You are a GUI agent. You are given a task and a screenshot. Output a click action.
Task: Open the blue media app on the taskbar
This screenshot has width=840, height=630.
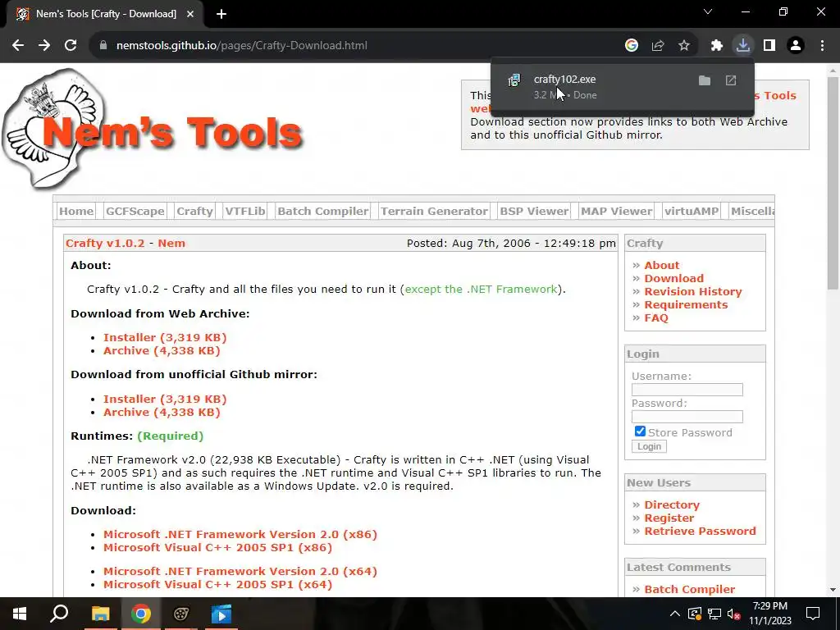(221, 614)
